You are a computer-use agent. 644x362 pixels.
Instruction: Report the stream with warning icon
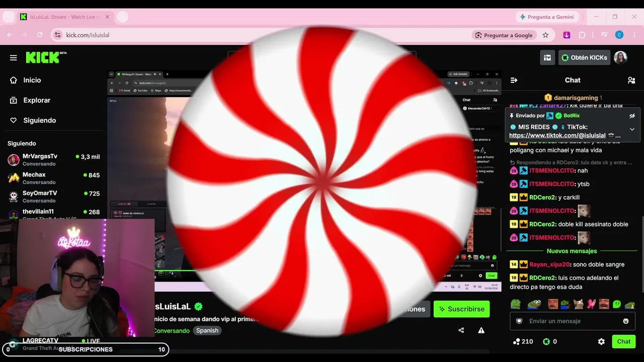[481, 330]
